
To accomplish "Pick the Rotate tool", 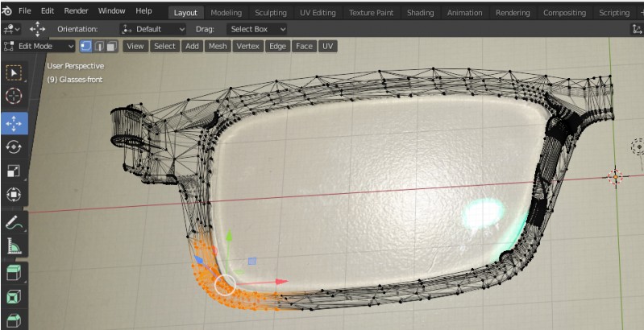I will click(15, 146).
